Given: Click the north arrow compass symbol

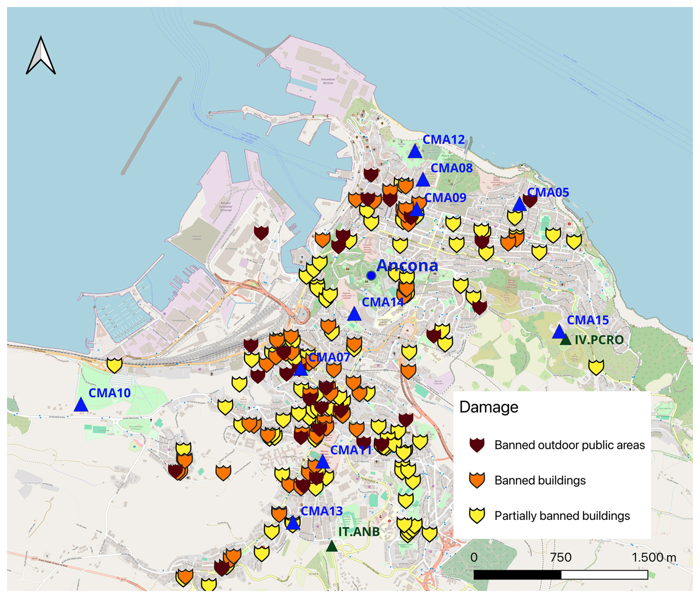Looking at the screenshot, I should coord(41,56).
